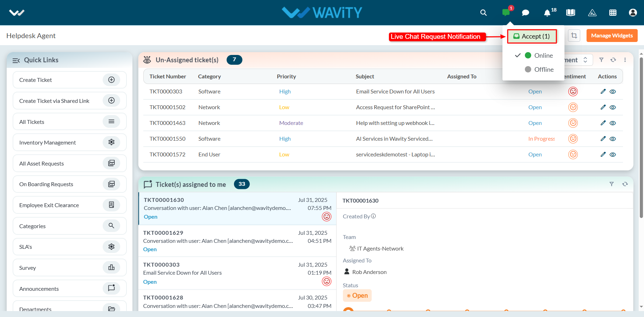The width and height of the screenshot is (644, 317).
Task: Click gear icon beside Inventory Management
Action: tap(111, 142)
